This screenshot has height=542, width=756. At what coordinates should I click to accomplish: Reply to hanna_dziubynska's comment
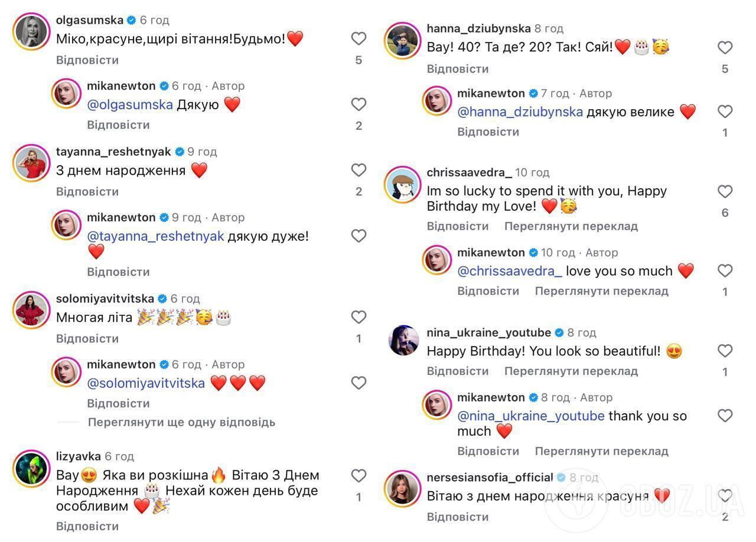458,68
